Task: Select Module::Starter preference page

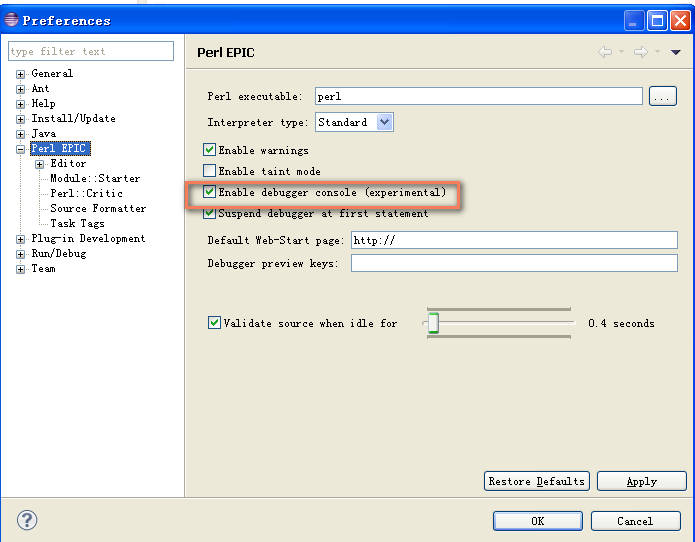Action: [95, 178]
